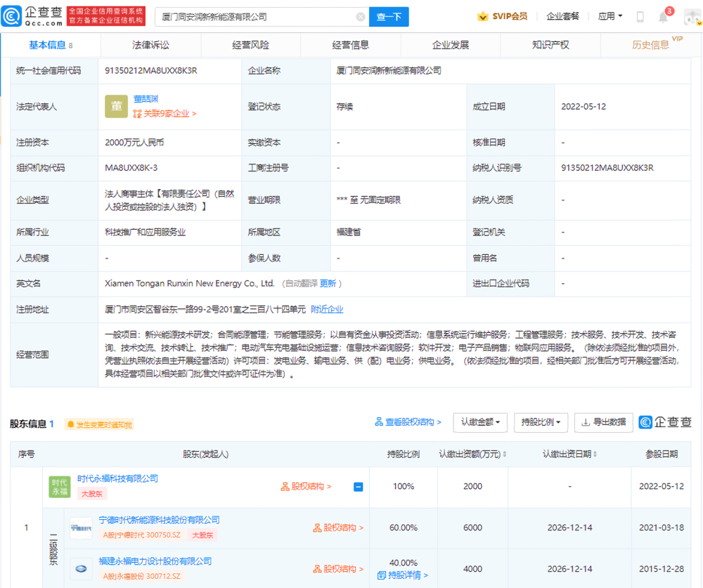Viewport: 703px width, 588px height.
Task: Click the 宁德时代 company logo
Action: coord(81,528)
